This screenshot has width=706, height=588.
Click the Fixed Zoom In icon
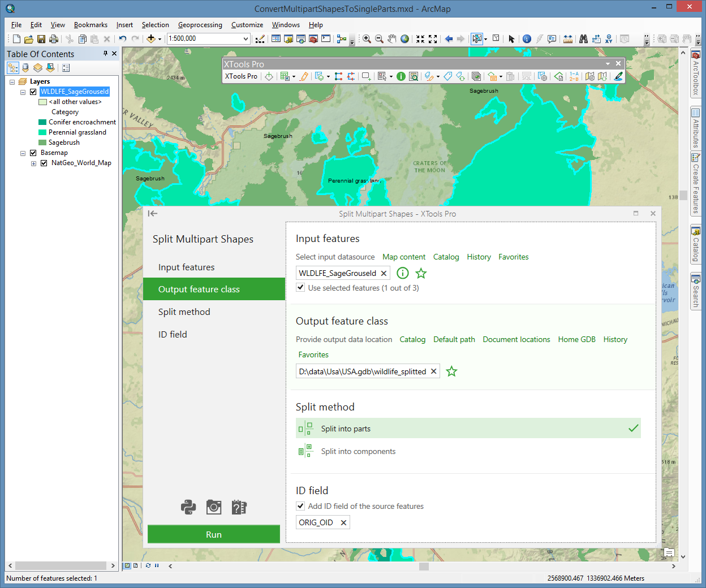coord(420,39)
